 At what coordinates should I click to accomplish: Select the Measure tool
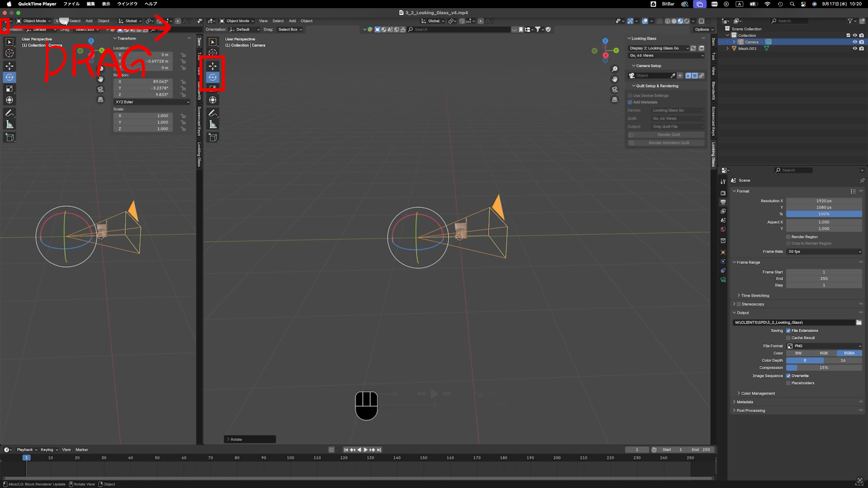click(x=213, y=124)
